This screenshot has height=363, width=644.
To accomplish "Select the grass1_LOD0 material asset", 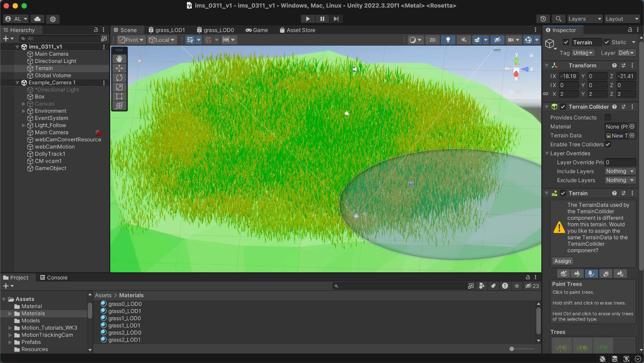I will 124,318.
